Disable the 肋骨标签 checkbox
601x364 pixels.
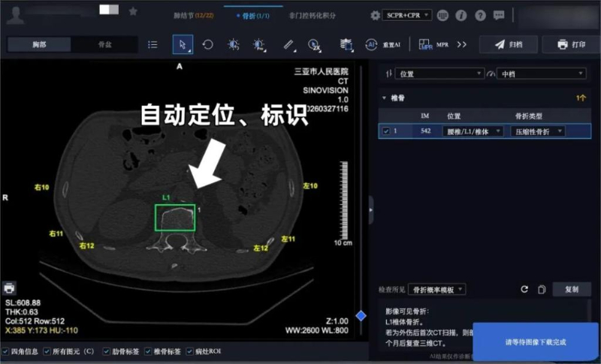point(106,351)
